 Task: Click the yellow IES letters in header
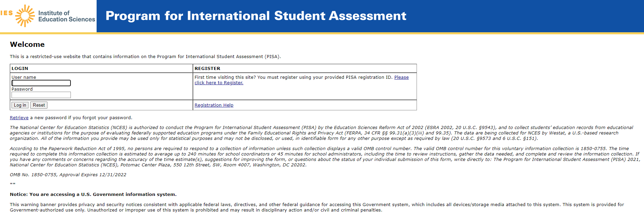click(6, 13)
